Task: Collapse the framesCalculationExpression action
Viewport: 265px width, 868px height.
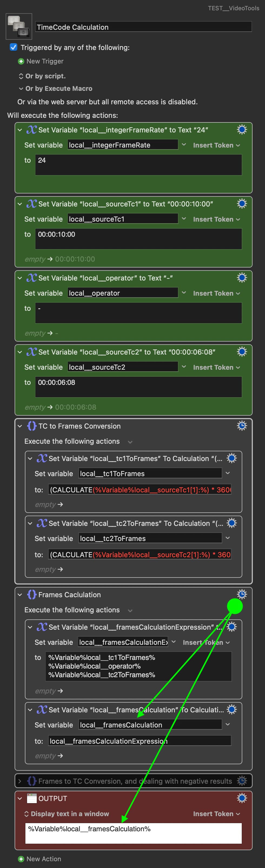Action: pyautogui.click(x=30, y=627)
